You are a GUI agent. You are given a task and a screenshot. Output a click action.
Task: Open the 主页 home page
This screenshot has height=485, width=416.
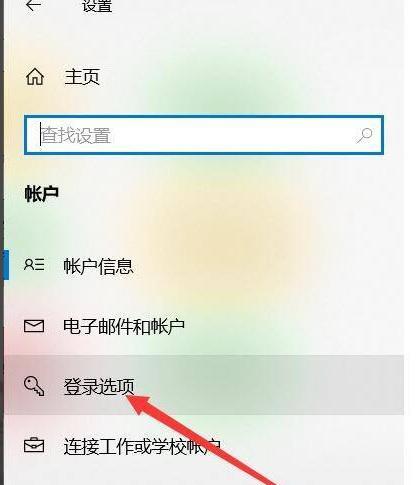pos(82,77)
